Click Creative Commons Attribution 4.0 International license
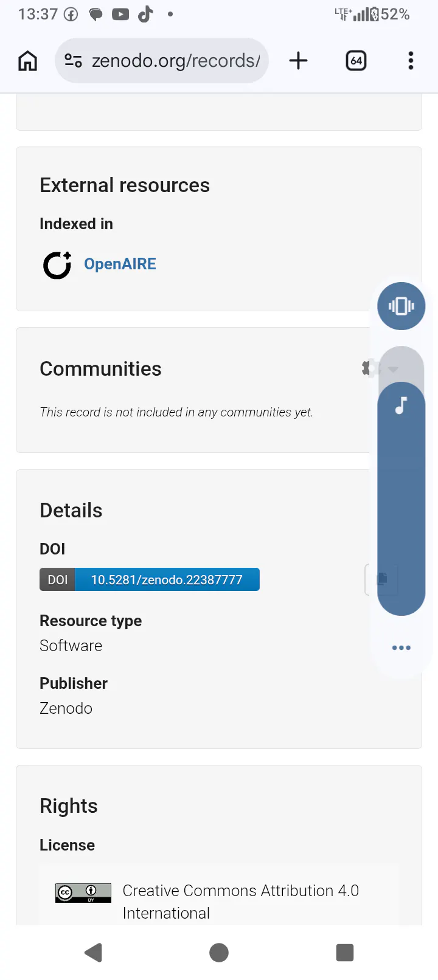The image size is (438, 980). tap(241, 902)
